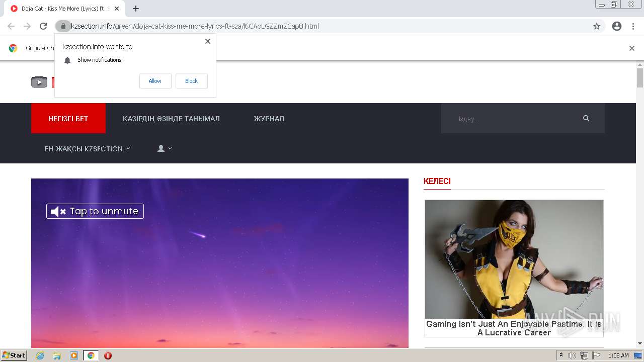Click the 1:08 AM system clock
This screenshot has width=644, height=362.
(x=618, y=355)
